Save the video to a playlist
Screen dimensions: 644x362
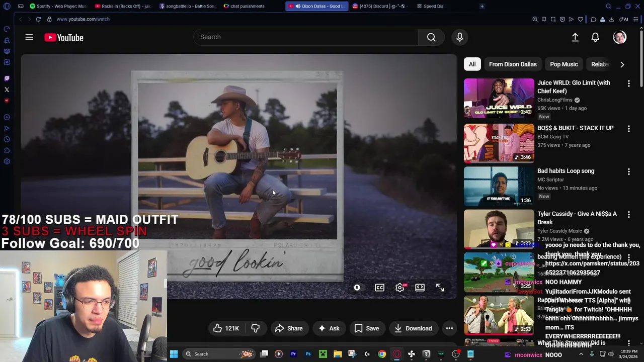click(x=366, y=328)
